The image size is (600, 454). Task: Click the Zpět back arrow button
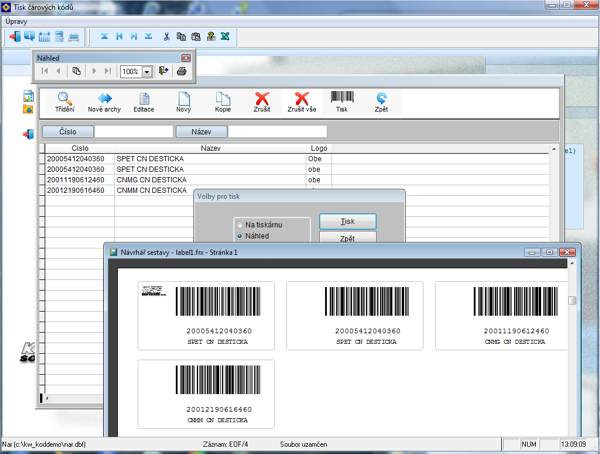[381, 102]
